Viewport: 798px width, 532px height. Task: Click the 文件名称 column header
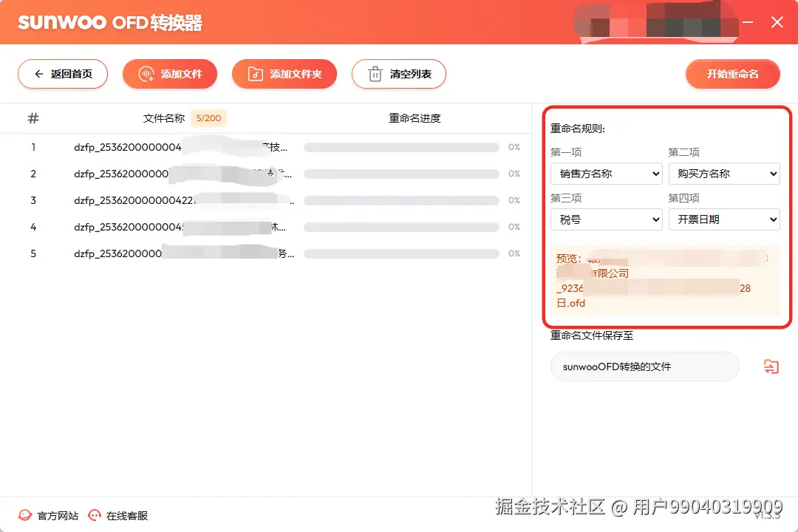click(164, 118)
